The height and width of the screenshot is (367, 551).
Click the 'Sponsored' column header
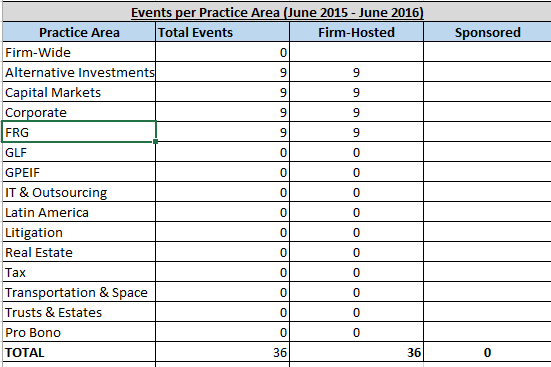pos(487,32)
